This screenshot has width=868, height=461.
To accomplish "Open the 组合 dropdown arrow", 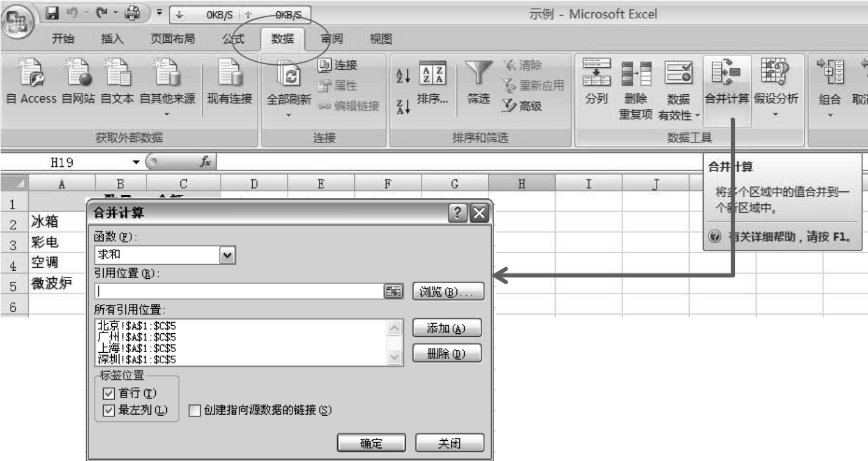I will [829, 114].
